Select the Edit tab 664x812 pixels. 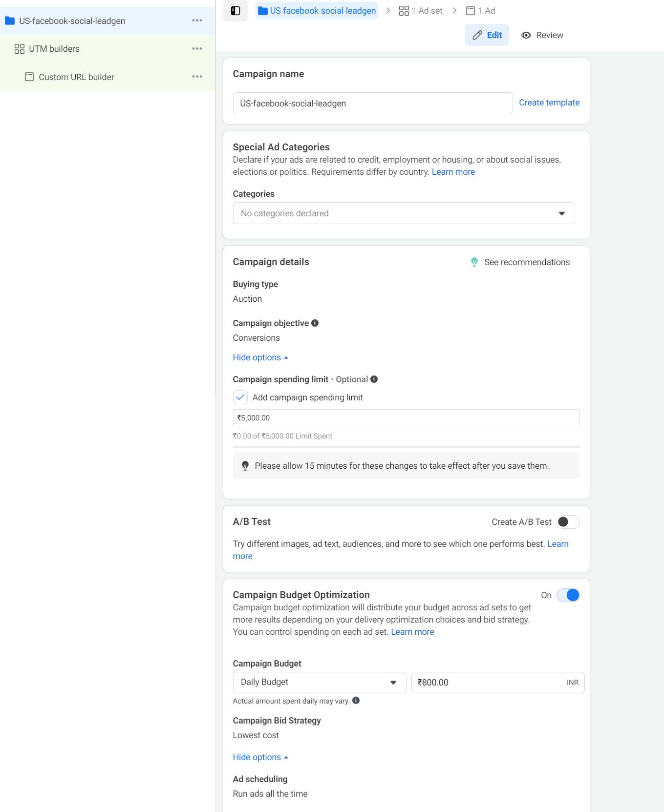[x=487, y=35]
